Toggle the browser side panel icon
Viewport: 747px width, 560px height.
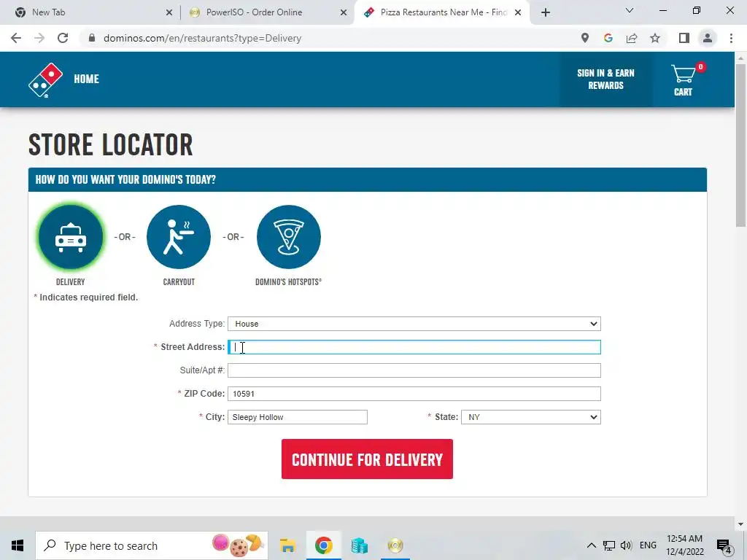tap(684, 38)
